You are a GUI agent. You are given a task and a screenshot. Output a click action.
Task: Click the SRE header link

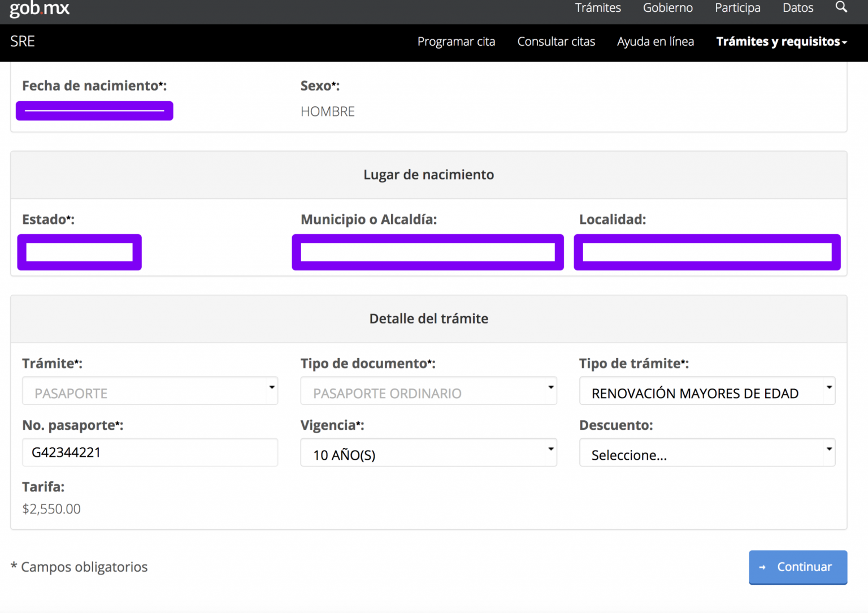(x=23, y=41)
